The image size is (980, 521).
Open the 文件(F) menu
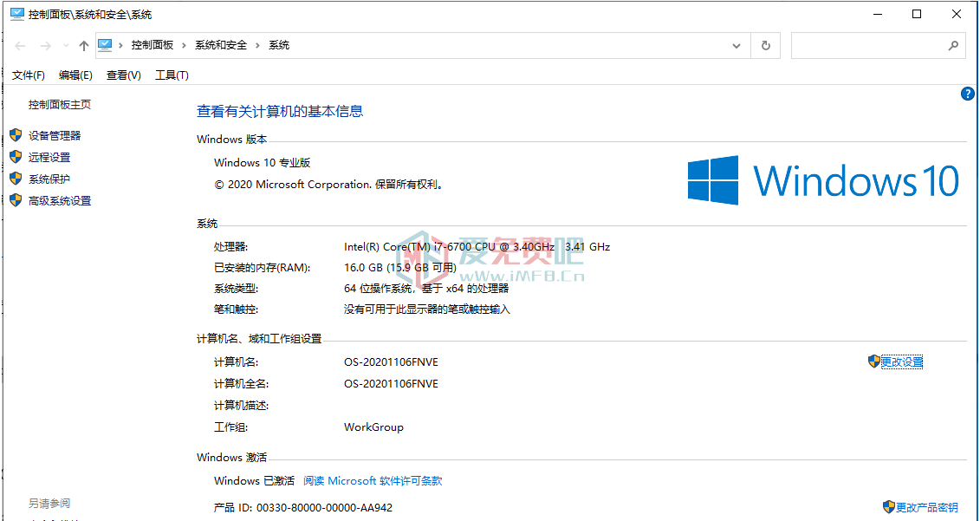coord(29,75)
